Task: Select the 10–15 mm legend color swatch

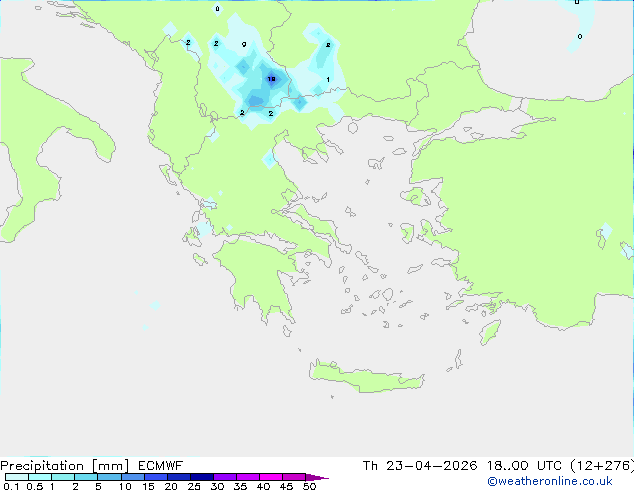Action: coord(132,477)
